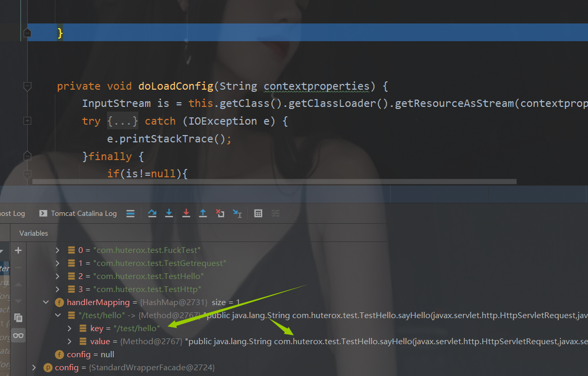Click folded {...} region after try
The image size is (588, 376).
pyautogui.click(x=123, y=121)
